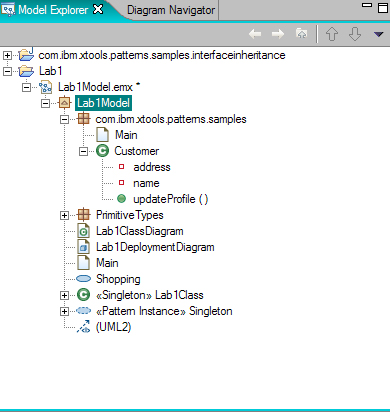Collapse the Customer class node
This screenshot has height=412, width=390.
pyautogui.click(x=83, y=152)
